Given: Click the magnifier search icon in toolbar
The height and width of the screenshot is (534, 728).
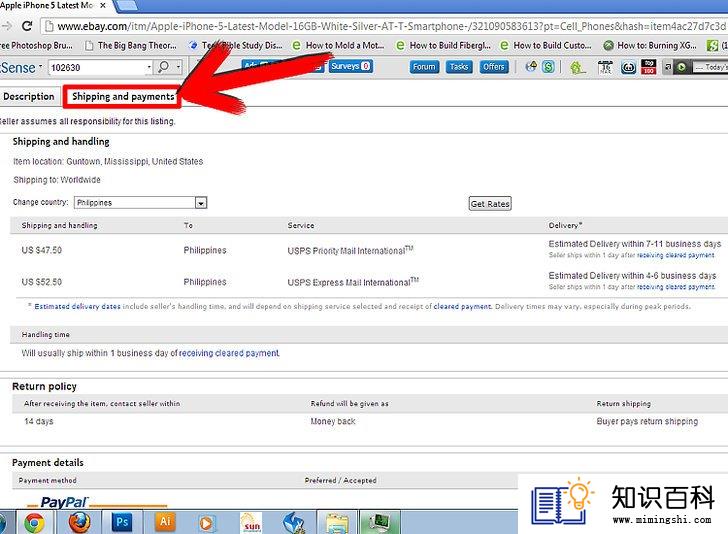Looking at the screenshot, I should tap(163, 67).
